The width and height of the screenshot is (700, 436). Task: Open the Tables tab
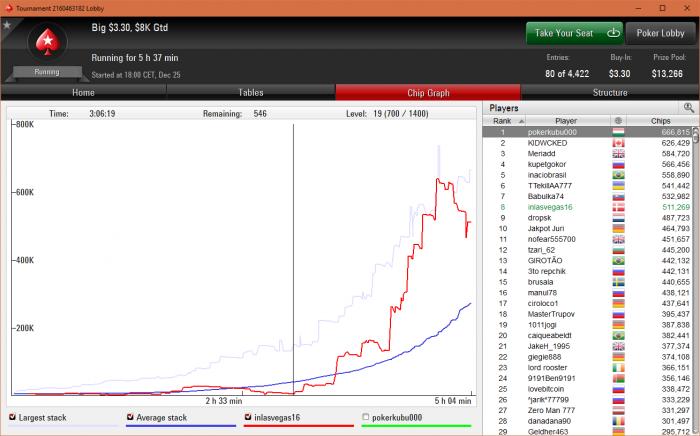click(251, 92)
